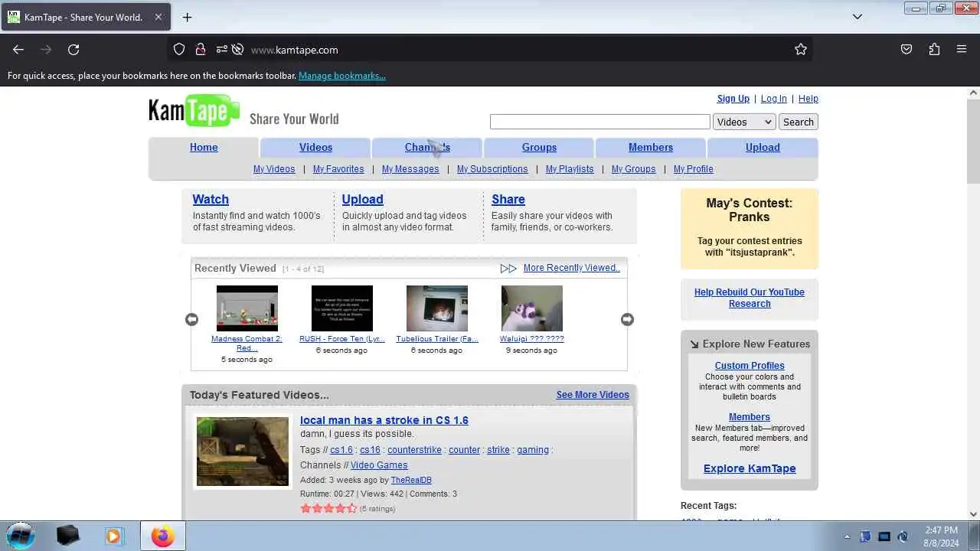Open the Madness Combat 2 video thumbnail
The width and height of the screenshot is (980, 551).
(247, 308)
